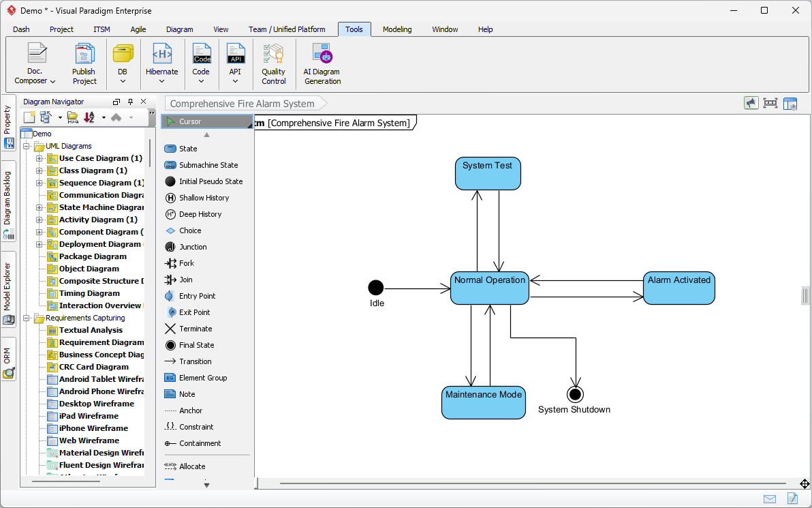812x508 pixels.
Task: Open the ORM side tab
Action: [8, 359]
